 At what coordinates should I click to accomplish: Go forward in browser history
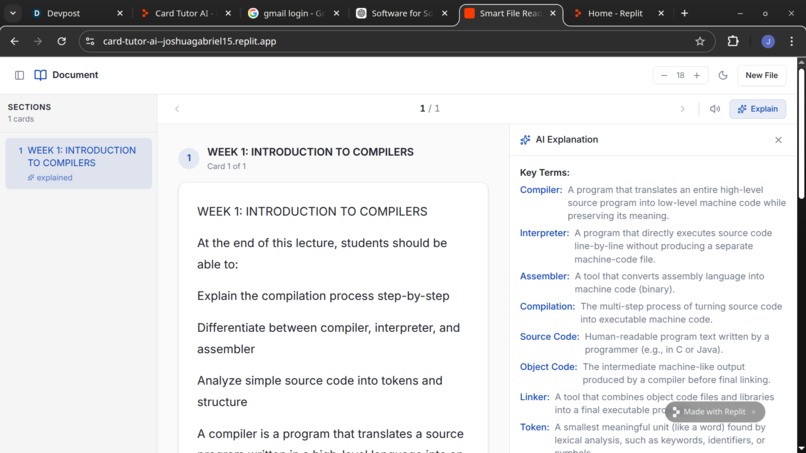pos(38,41)
